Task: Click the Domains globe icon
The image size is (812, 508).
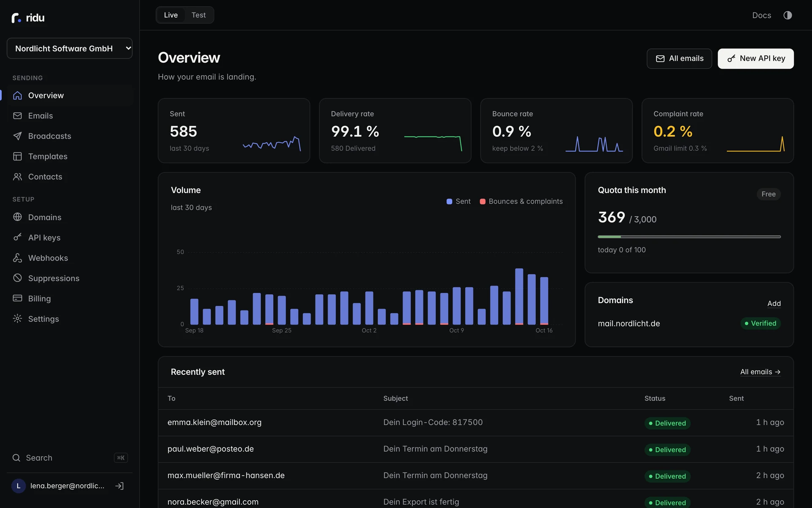Action: tap(17, 217)
